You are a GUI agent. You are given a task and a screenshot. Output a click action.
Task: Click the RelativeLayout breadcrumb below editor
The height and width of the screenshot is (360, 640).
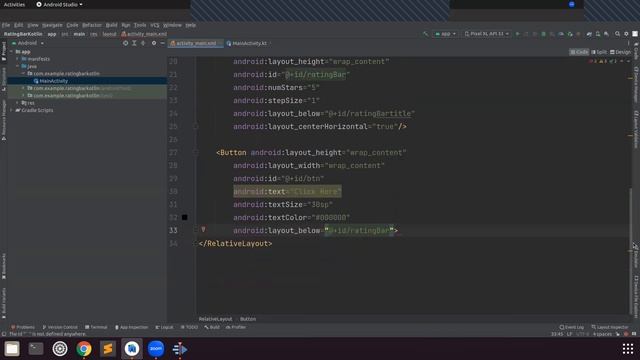(x=216, y=319)
